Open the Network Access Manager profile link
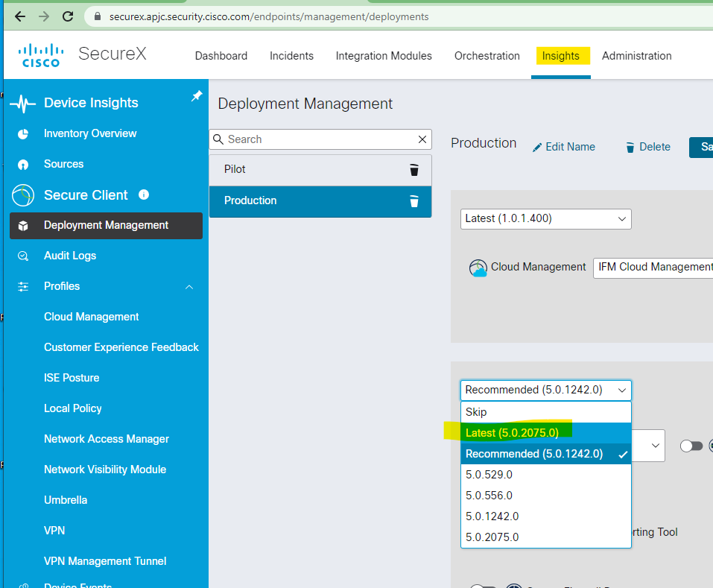 click(107, 439)
